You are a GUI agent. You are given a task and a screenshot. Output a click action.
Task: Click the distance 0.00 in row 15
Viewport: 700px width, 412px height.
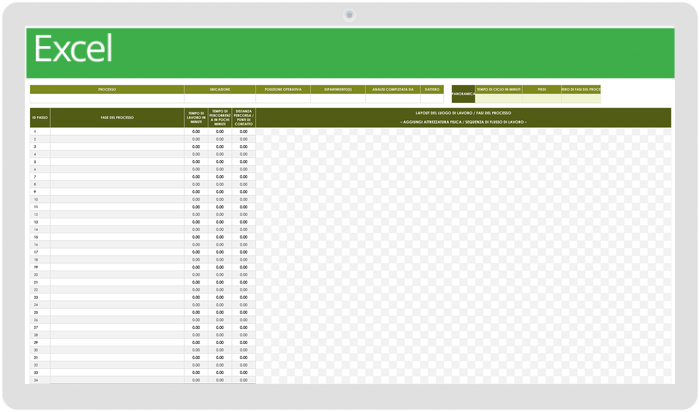[x=244, y=237]
